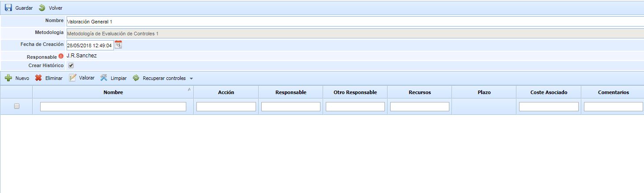644x193 pixels.
Task: Click the green Volver back arrow icon
Action: (x=42, y=8)
